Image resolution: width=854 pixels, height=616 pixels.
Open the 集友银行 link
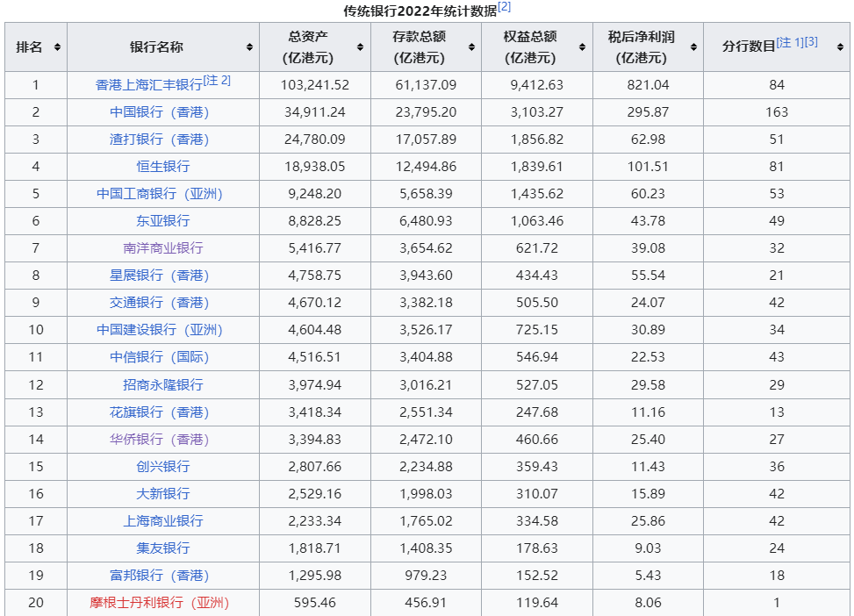click(x=163, y=548)
